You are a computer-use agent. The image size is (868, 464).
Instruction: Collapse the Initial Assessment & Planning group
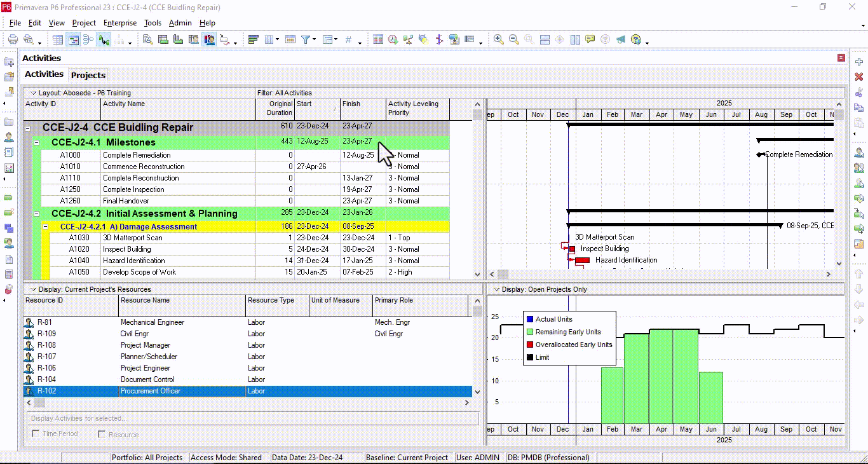[37, 214]
